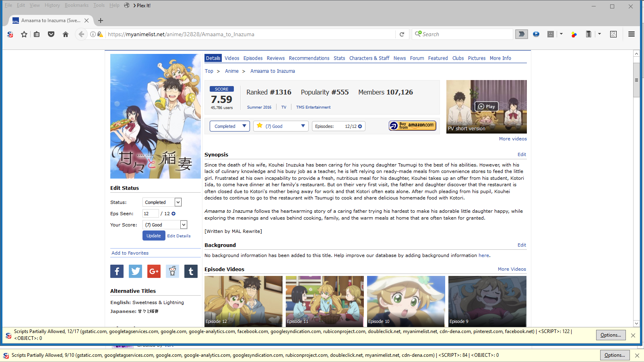This screenshot has width=644, height=362.
Task: Click the Eps Seen input field
Action: coord(151,214)
